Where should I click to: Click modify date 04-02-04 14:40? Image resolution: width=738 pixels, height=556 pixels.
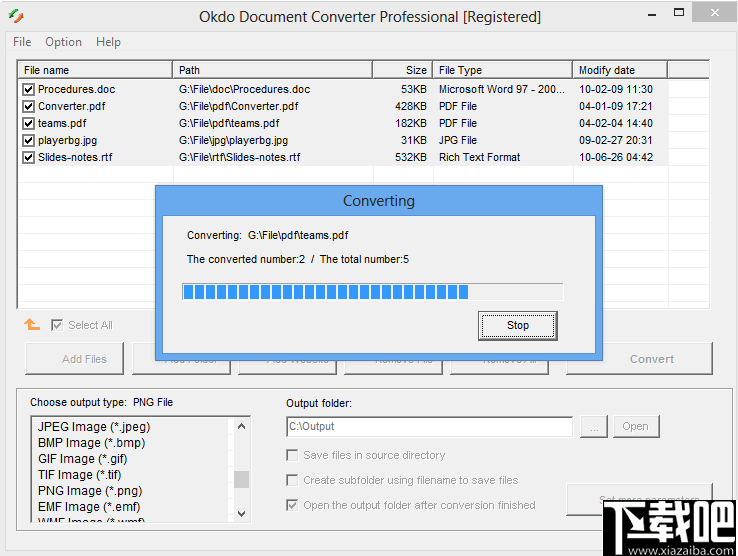616,123
